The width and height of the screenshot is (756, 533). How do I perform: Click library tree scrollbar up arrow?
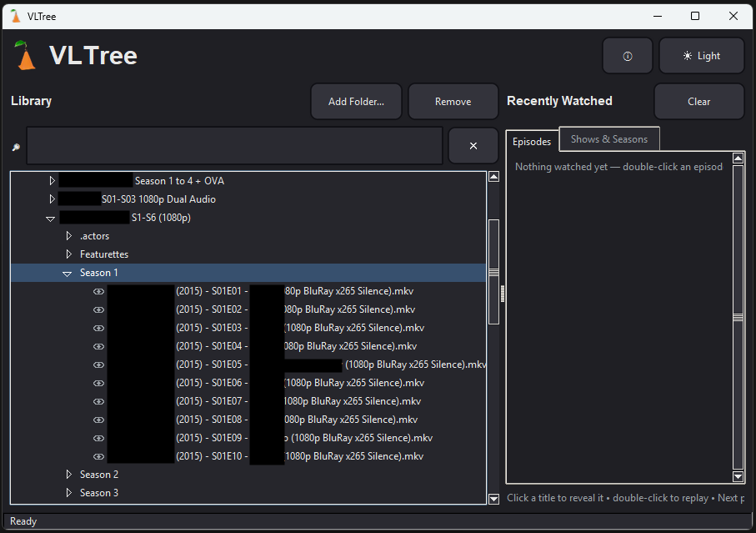493,177
